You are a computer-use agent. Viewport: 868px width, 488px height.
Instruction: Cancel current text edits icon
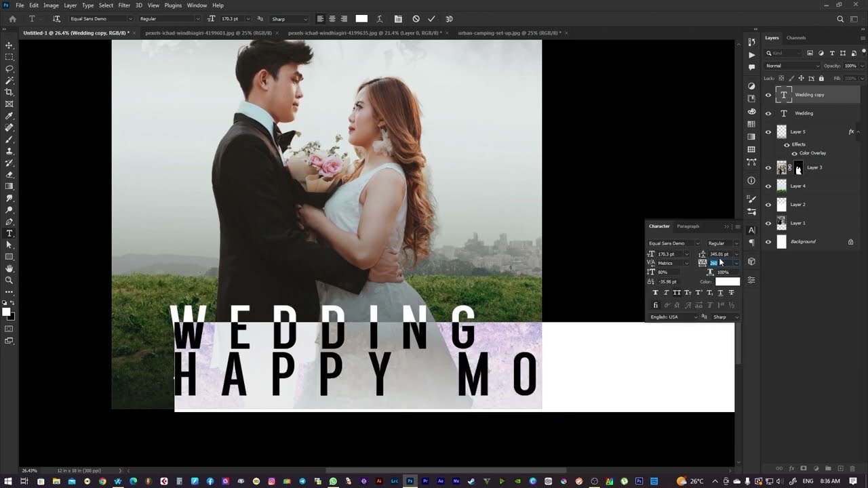(x=416, y=19)
